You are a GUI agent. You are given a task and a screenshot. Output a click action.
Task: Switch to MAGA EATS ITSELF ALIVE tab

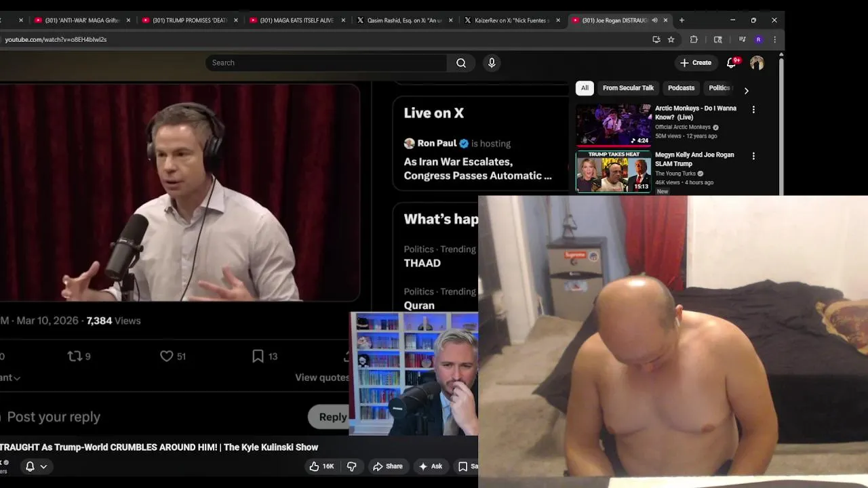pyautogui.click(x=298, y=20)
